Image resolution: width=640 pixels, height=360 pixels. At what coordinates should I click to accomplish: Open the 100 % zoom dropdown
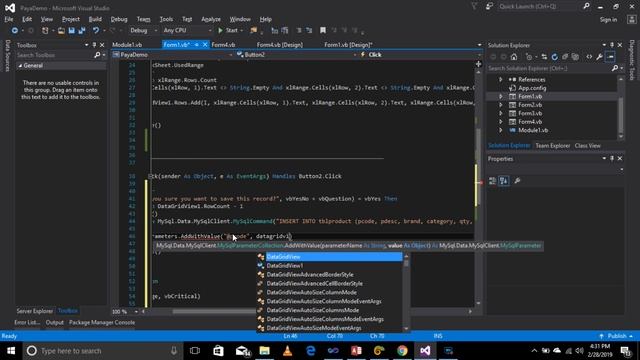[x=136, y=311]
